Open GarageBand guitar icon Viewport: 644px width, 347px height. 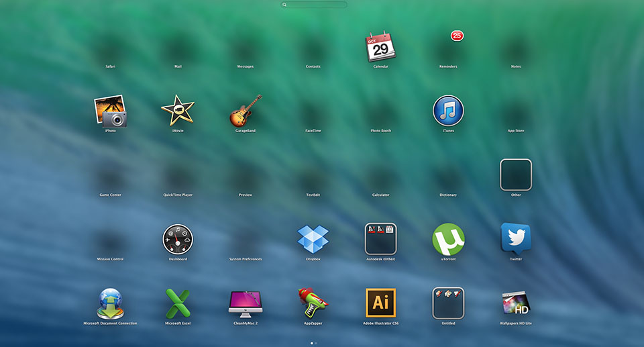(x=246, y=111)
